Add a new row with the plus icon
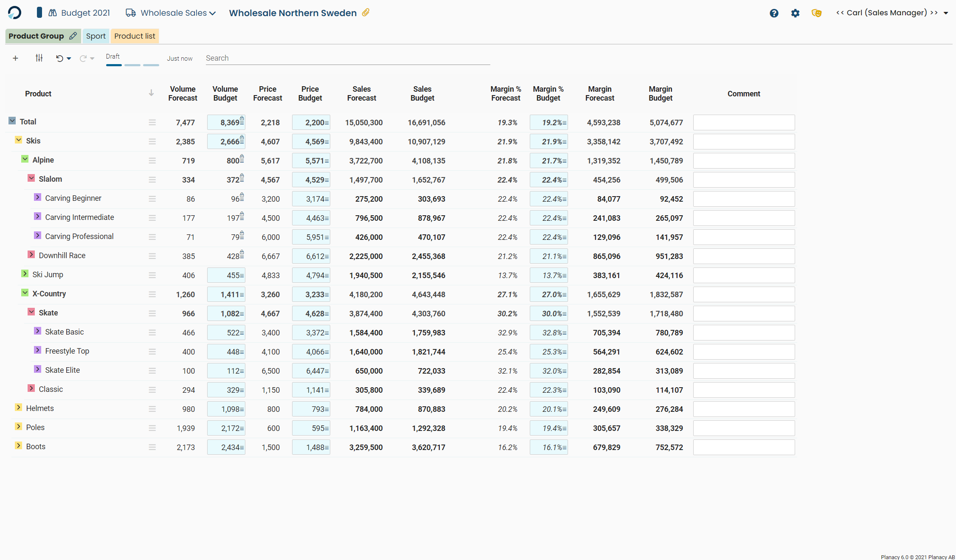 [x=15, y=58]
